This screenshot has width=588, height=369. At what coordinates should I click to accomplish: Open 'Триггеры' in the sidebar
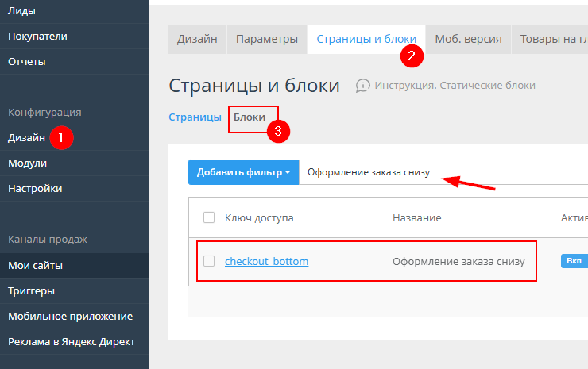(x=32, y=290)
